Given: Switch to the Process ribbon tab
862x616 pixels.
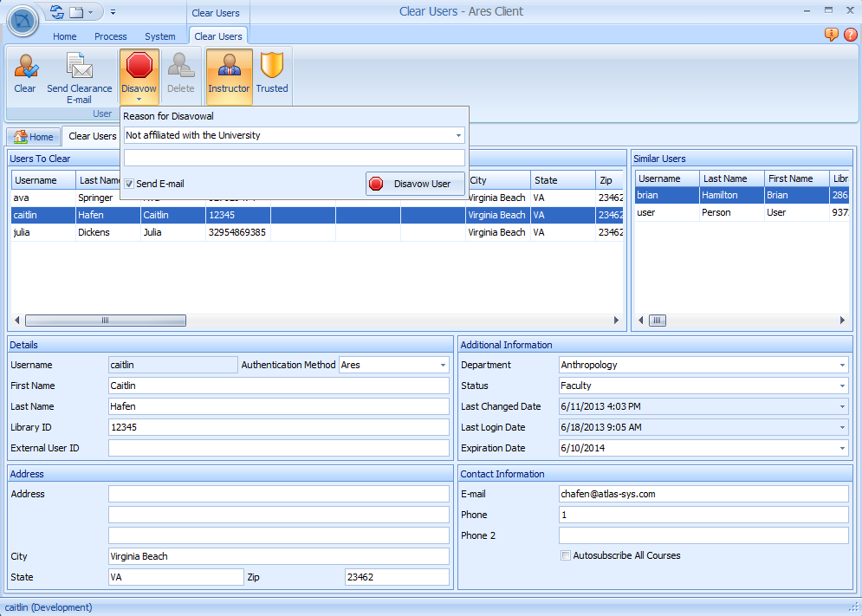Looking at the screenshot, I should point(111,36).
